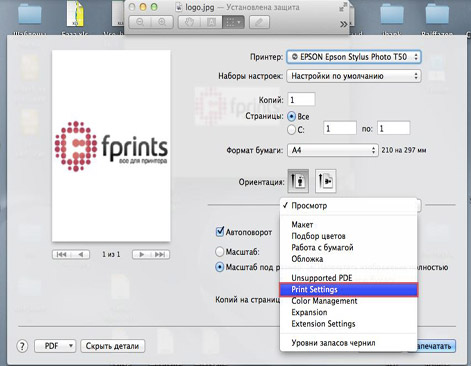Toggle the Автоповорот checkbox

point(220,232)
